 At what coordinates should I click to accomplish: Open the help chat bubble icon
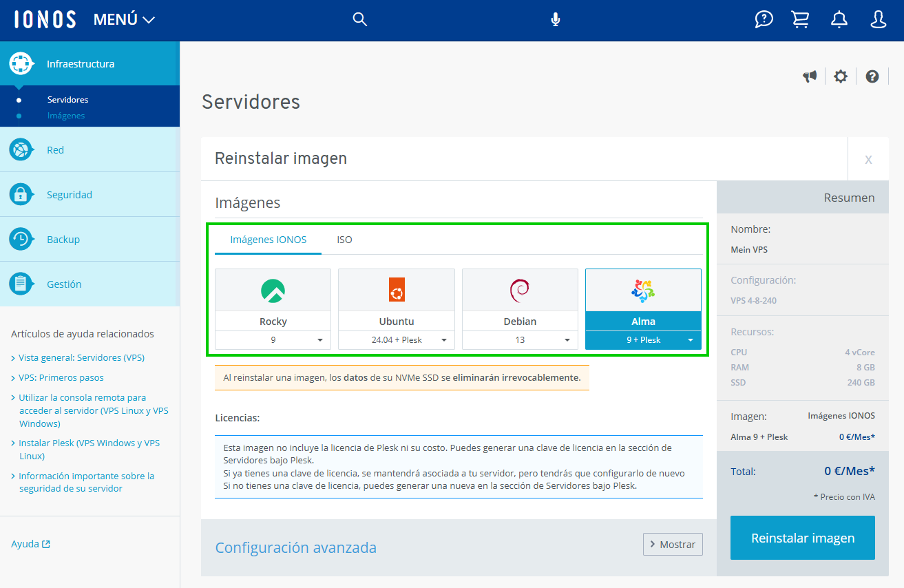point(764,19)
